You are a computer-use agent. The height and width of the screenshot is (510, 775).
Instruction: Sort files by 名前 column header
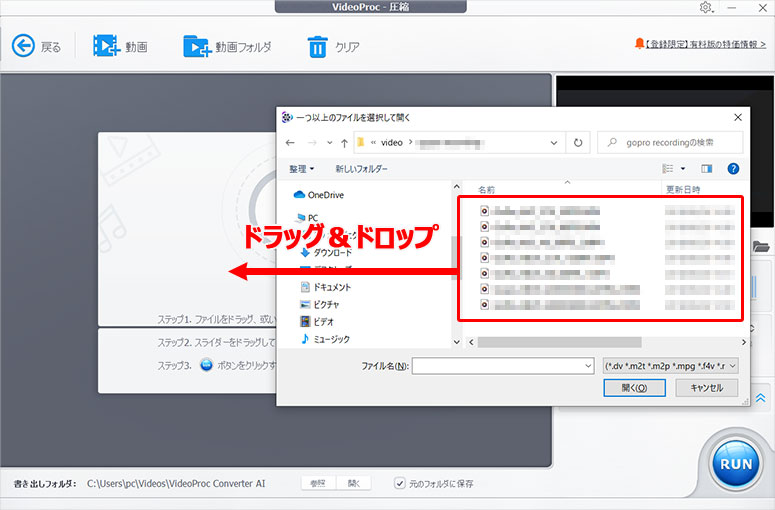coord(486,190)
